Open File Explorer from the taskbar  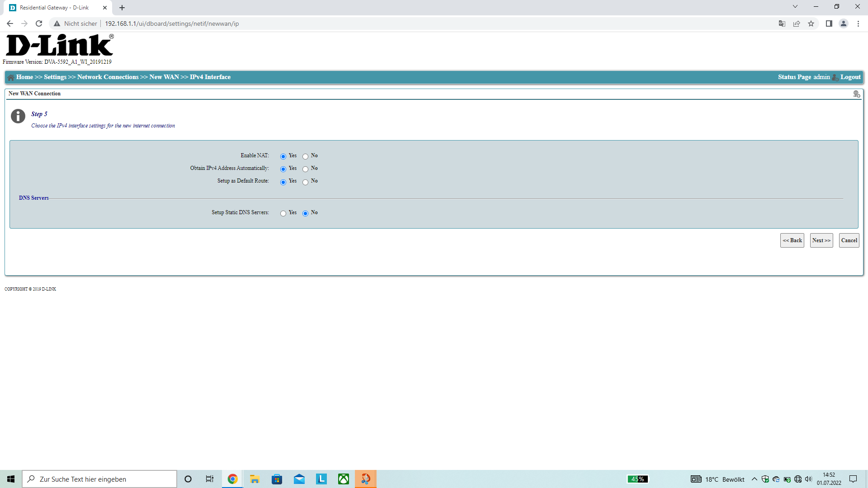point(255,479)
